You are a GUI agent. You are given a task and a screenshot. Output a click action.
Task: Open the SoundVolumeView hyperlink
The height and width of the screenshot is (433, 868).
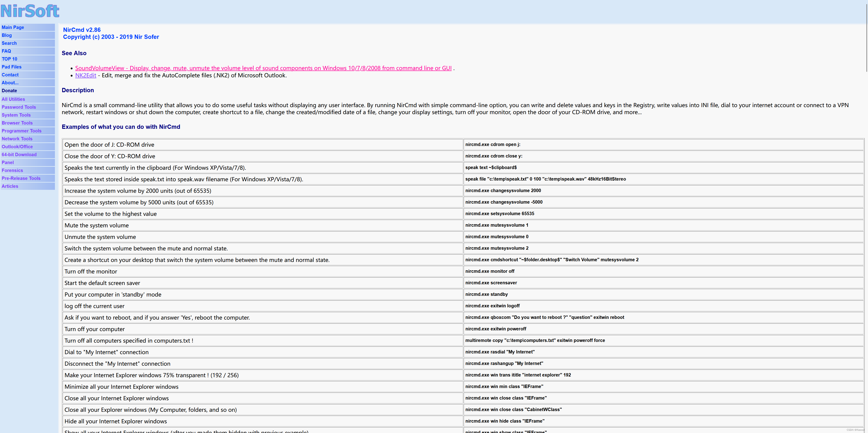click(x=263, y=68)
